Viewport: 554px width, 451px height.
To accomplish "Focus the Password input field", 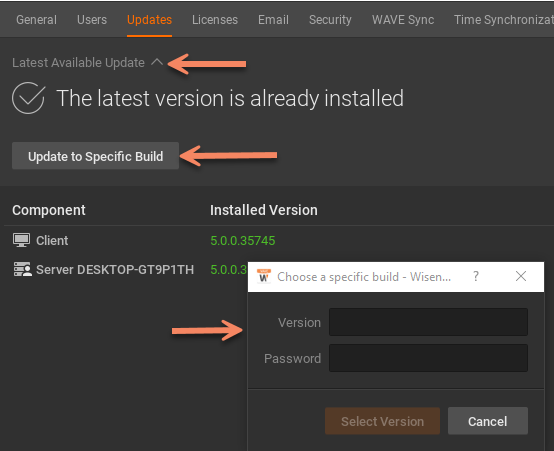I will coord(428,358).
